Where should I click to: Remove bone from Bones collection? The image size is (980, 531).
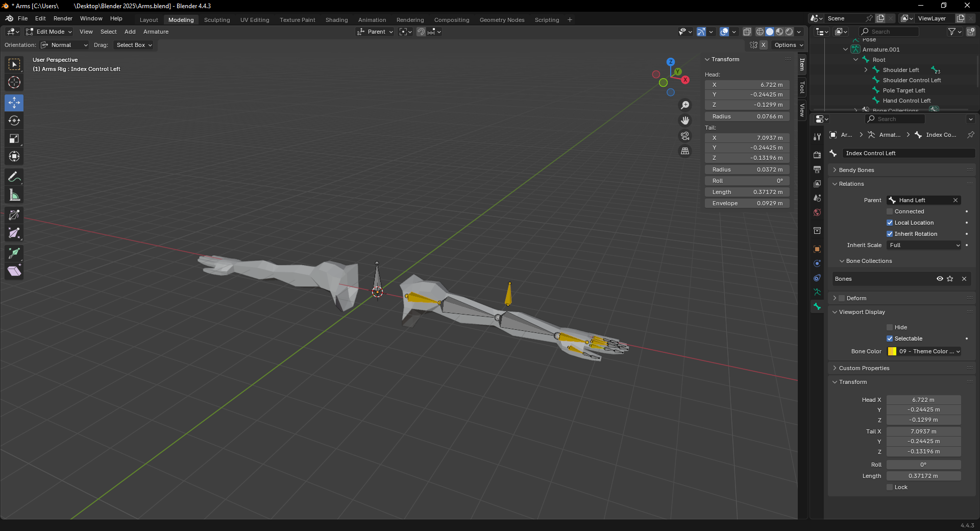tap(964, 279)
